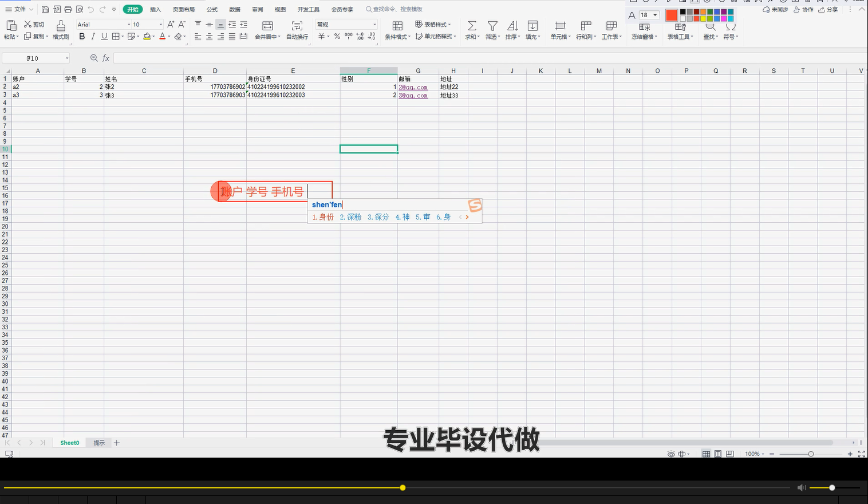The width and height of the screenshot is (868, 504).
Task: Click the Freeze Panes (冻结窗格) icon
Action: coord(645,27)
